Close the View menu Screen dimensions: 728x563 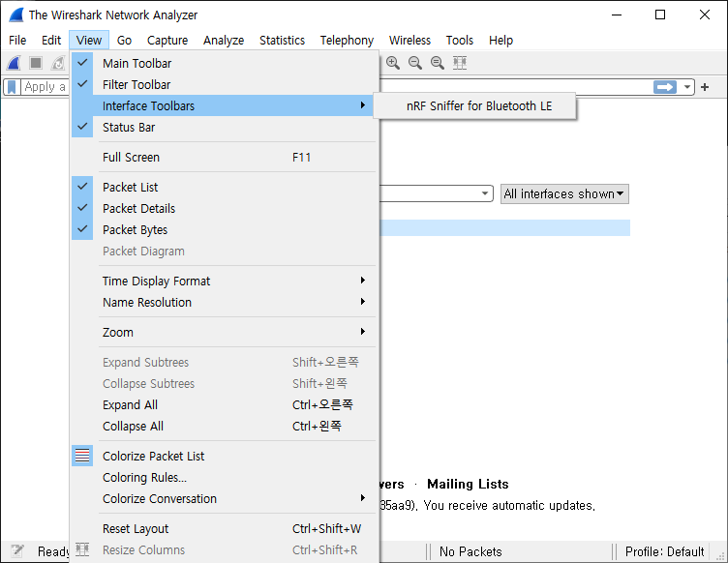pyautogui.click(x=89, y=41)
